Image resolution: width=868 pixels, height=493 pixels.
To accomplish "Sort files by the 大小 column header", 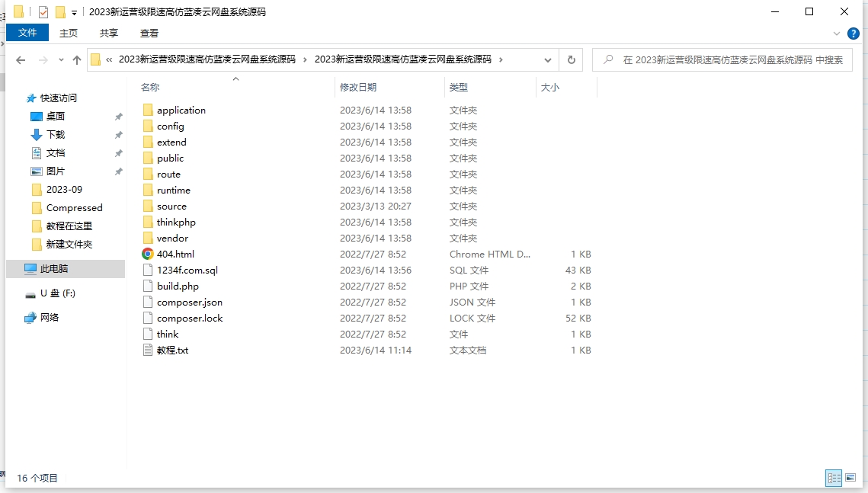I will (549, 88).
